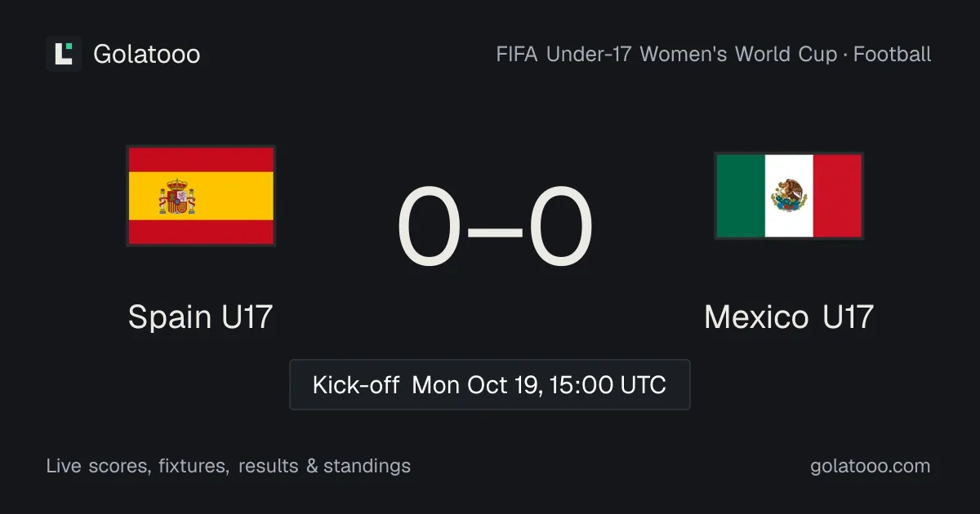Click the Football sport label
This screenshot has width=980, height=514.
pyautogui.click(x=893, y=55)
